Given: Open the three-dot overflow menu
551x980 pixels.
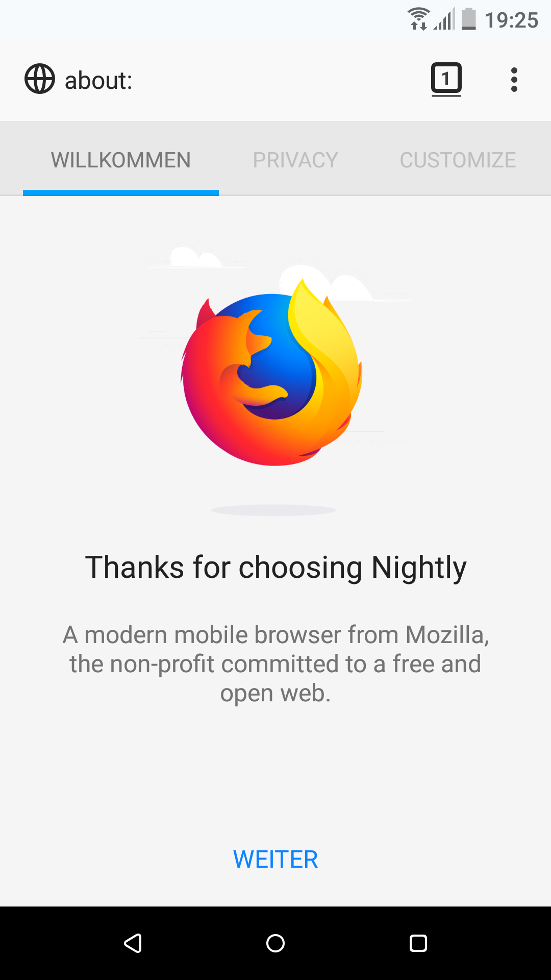Looking at the screenshot, I should click(514, 80).
